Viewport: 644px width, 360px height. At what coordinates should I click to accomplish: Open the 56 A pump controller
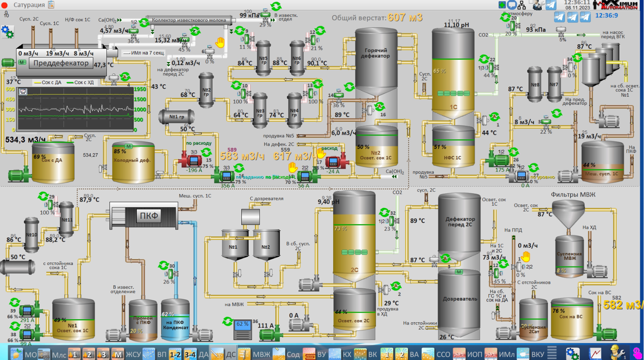(x=304, y=176)
